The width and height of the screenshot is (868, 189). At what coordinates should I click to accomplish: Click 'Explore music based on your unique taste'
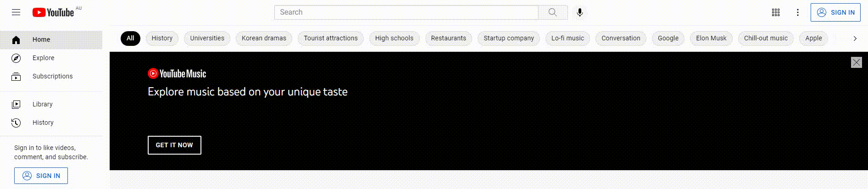coord(247,92)
